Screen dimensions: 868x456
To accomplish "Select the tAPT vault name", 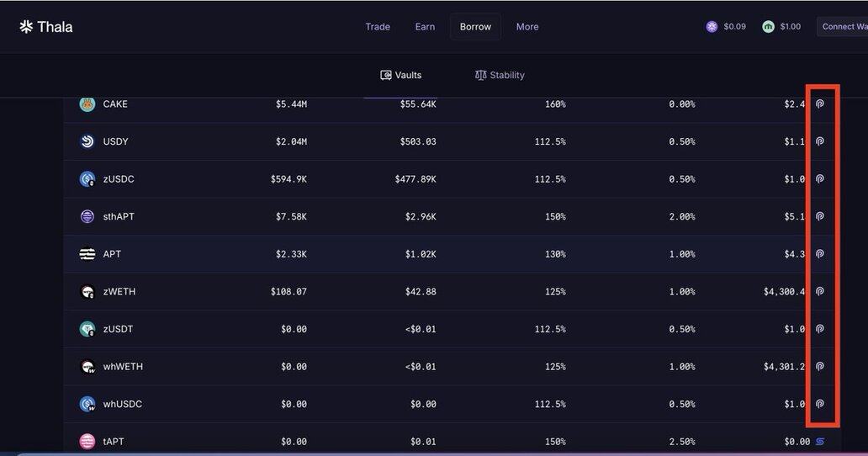I will (x=114, y=442).
